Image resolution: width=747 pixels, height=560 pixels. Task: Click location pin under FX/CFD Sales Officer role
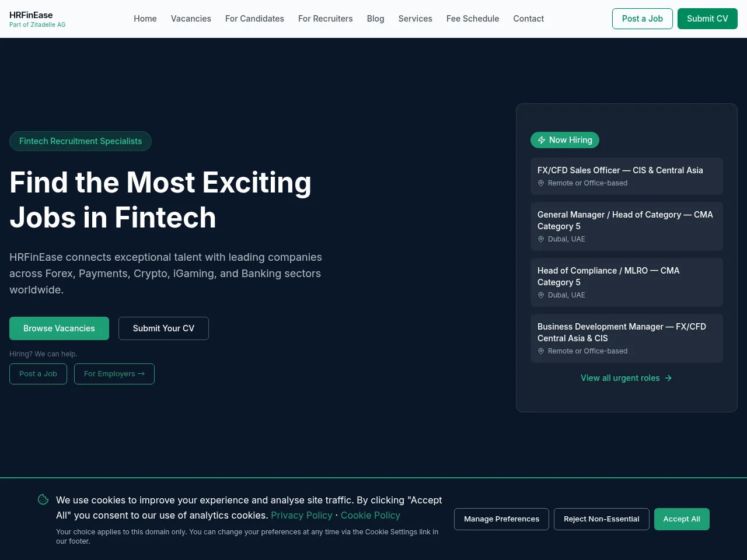coord(541,183)
